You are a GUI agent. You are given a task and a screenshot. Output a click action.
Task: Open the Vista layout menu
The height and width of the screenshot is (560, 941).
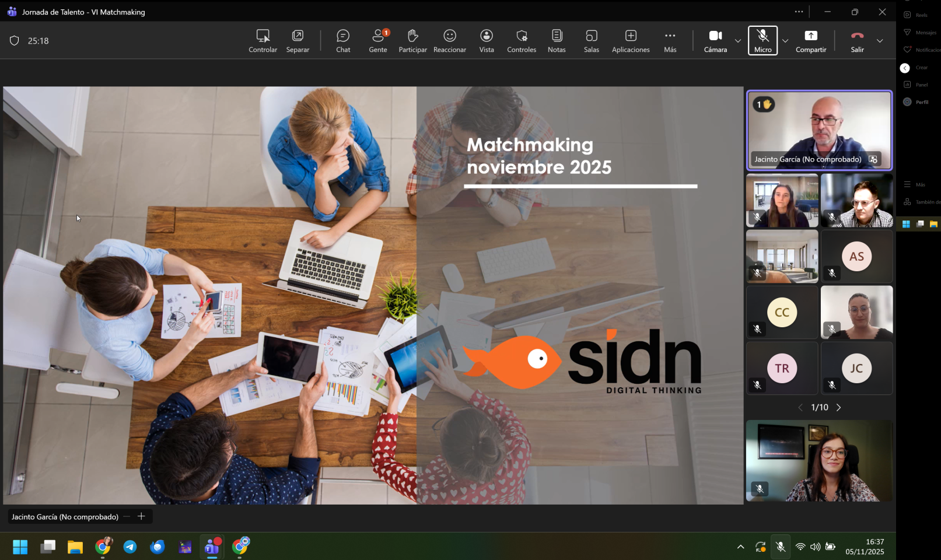tap(487, 41)
